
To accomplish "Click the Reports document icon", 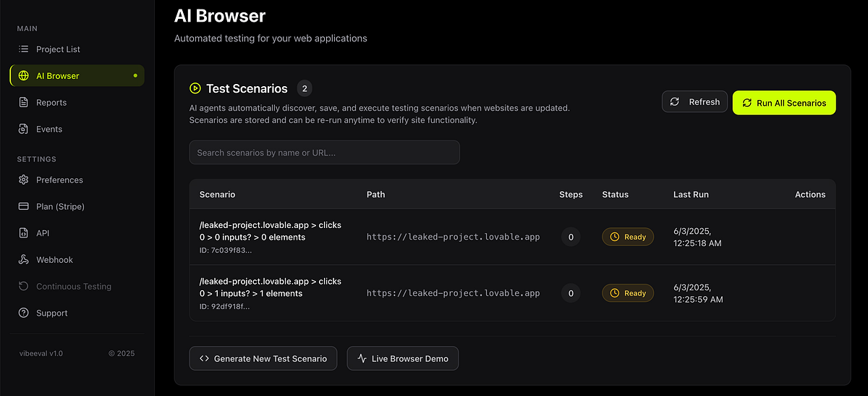I will [x=23, y=103].
